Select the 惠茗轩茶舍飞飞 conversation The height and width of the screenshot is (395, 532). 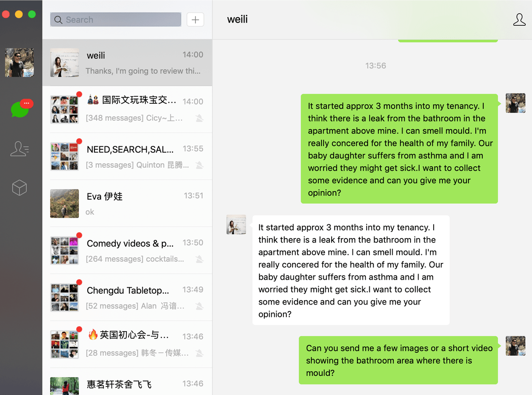click(x=127, y=382)
